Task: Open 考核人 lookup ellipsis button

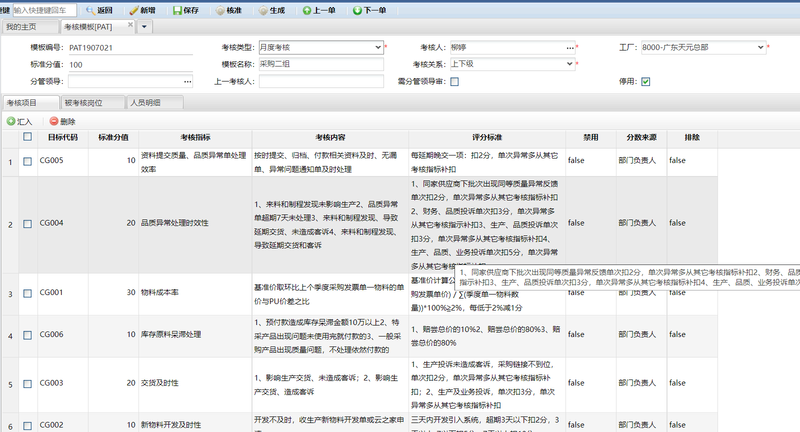Action: pyautogui.click(x=570, y=47)
